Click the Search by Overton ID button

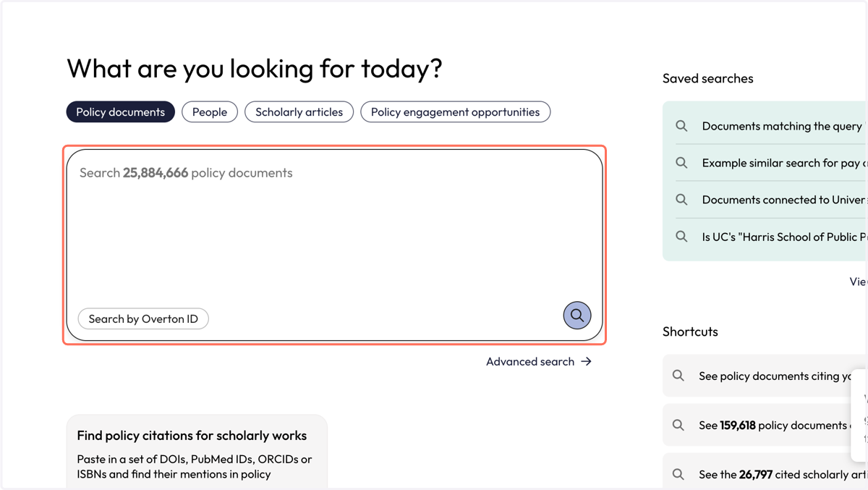pos(143,319)
